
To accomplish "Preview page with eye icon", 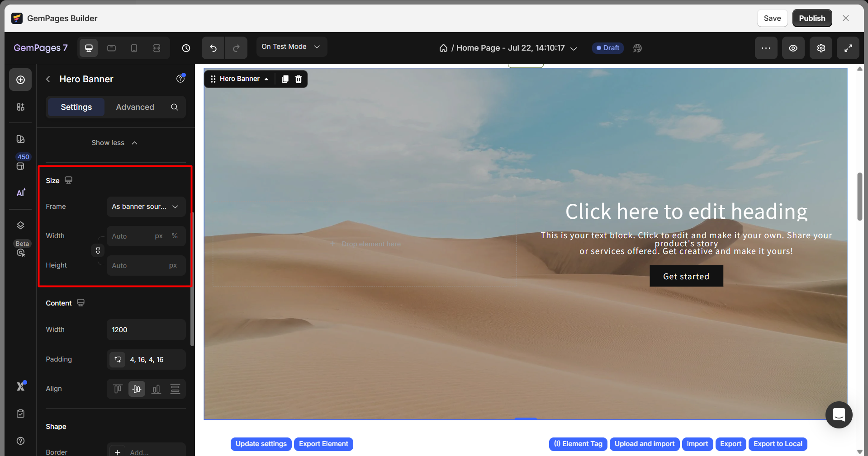I will (793, 48).
